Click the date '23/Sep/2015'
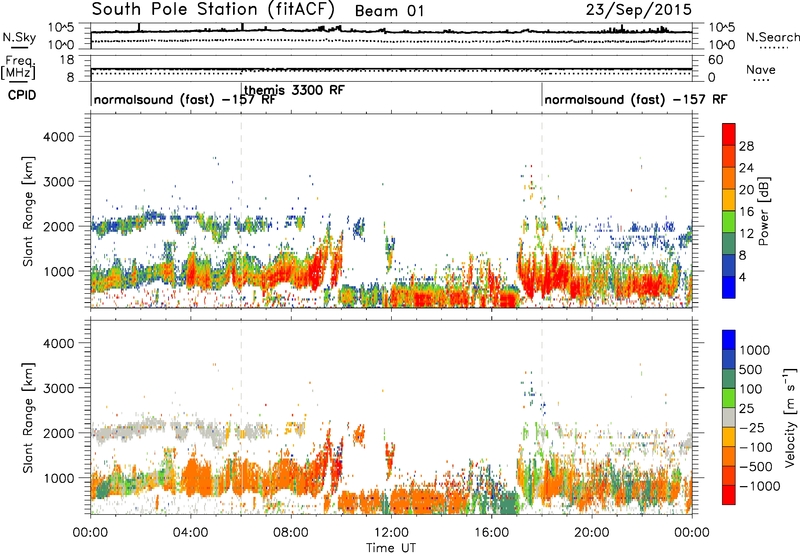 point(638,10)
